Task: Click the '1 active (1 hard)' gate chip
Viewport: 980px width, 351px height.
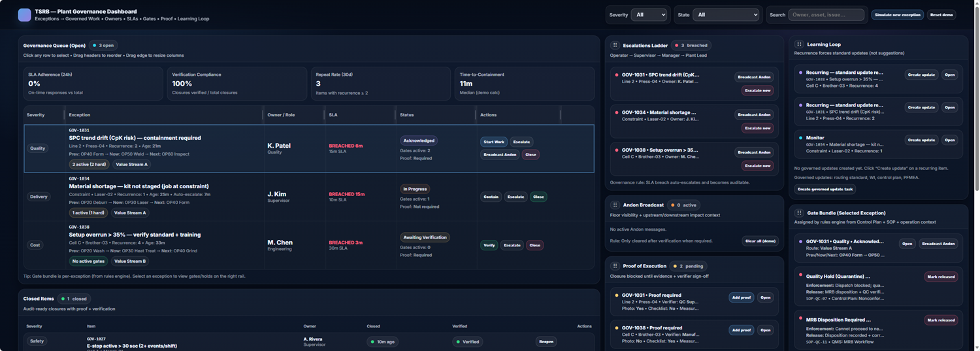Action: click(x=89, y=212)
